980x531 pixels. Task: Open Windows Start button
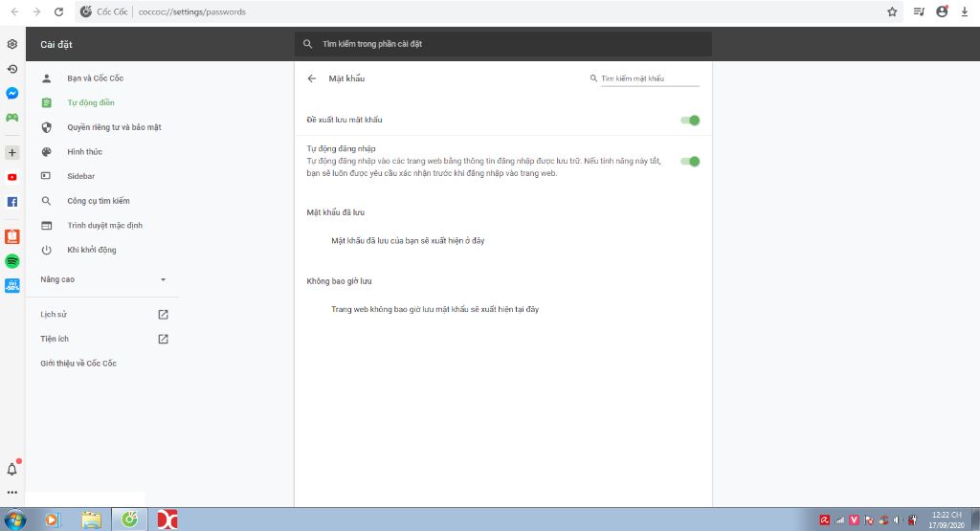click(15, 520)
